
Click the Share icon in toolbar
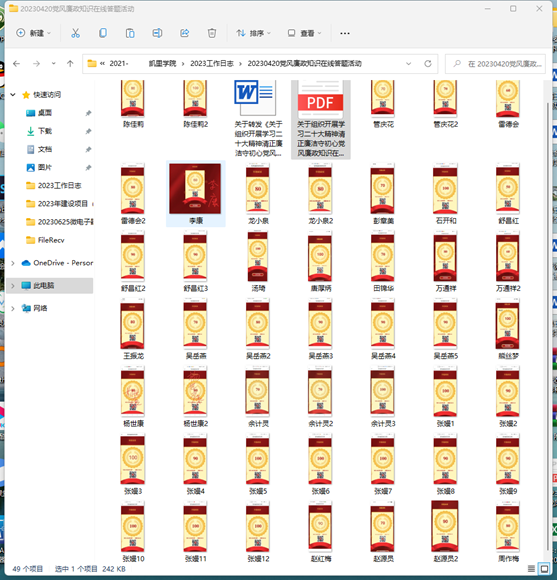click(185, 33)
